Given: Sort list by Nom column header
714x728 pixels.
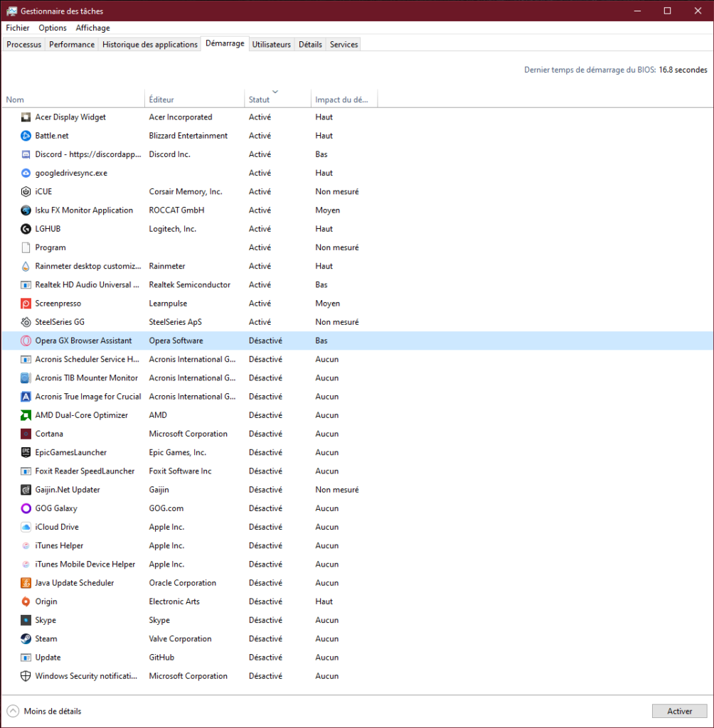Looking at the screenshot, I should tap(73, 100).
